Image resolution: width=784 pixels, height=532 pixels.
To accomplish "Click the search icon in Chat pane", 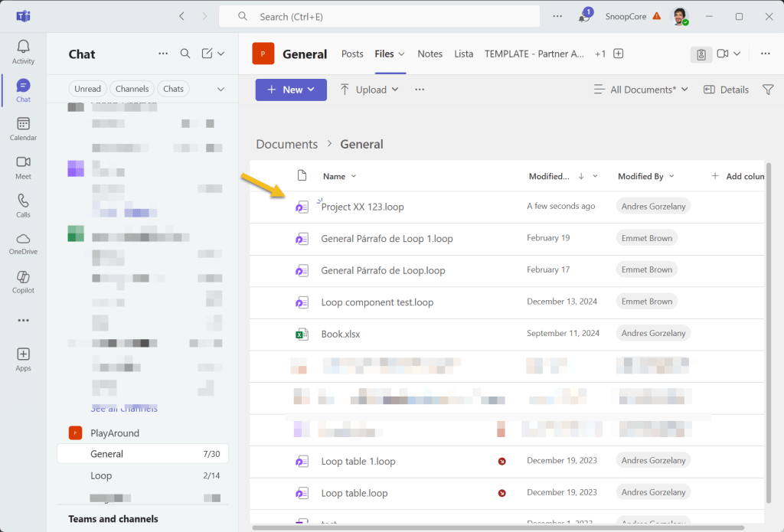I will pos(185,54).
